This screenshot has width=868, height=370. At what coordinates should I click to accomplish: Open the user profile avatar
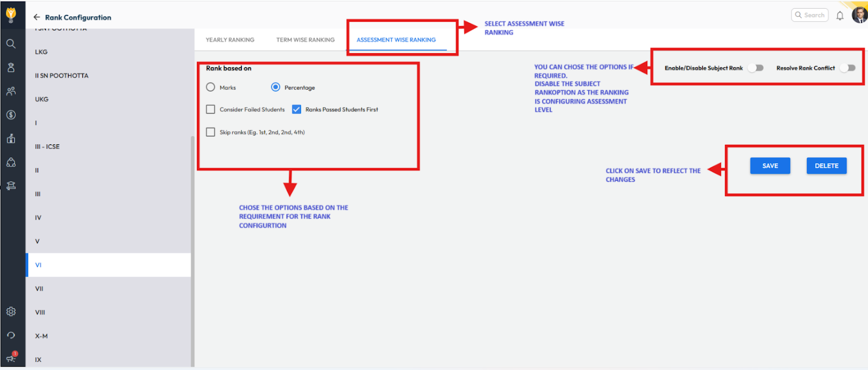859,15
